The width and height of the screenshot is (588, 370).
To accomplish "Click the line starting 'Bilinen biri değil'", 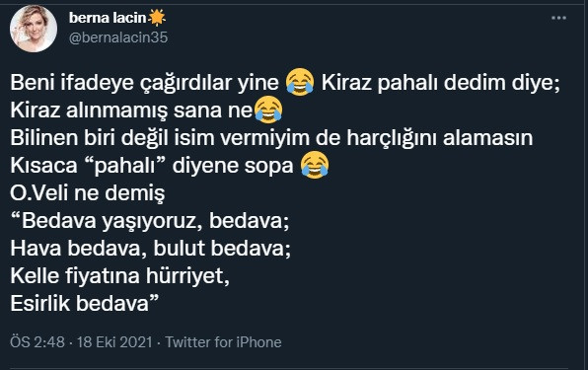I will [271, 137].
